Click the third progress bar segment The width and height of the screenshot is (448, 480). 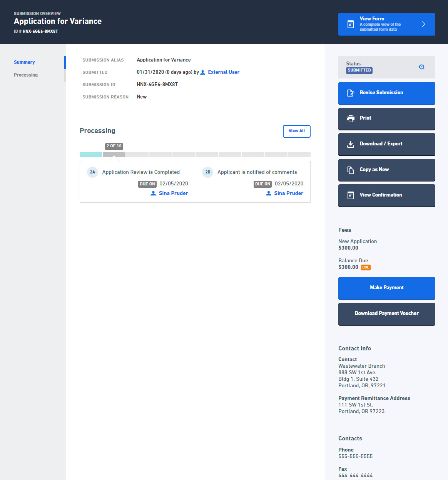pos(137,154)
